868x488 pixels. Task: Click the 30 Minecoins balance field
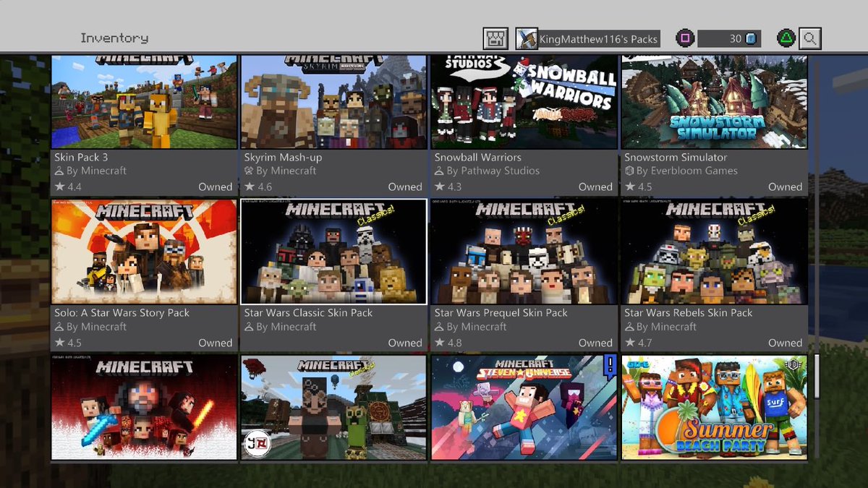729,38
